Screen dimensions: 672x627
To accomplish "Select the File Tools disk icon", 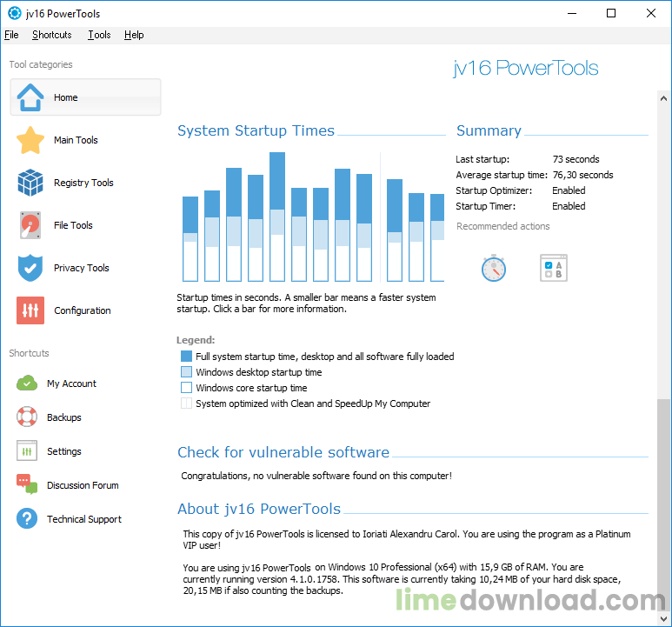I will pos(30,225).
